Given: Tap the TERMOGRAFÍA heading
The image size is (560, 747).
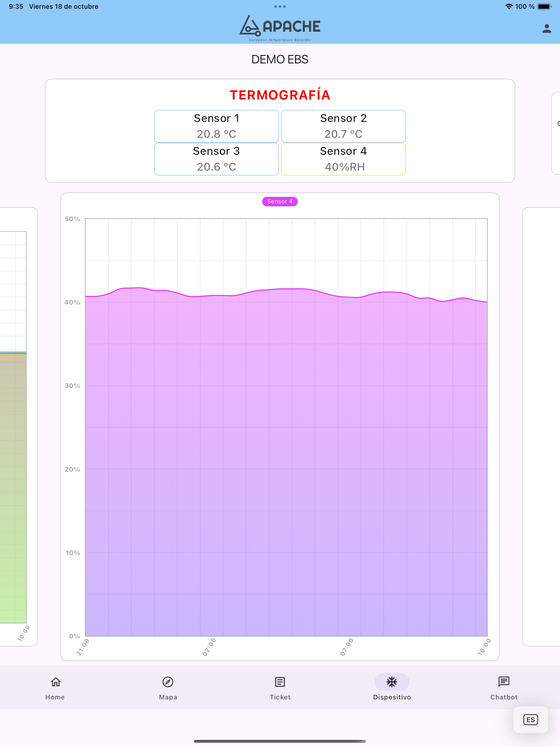Looking at the screenshot, I should (280, 95).
